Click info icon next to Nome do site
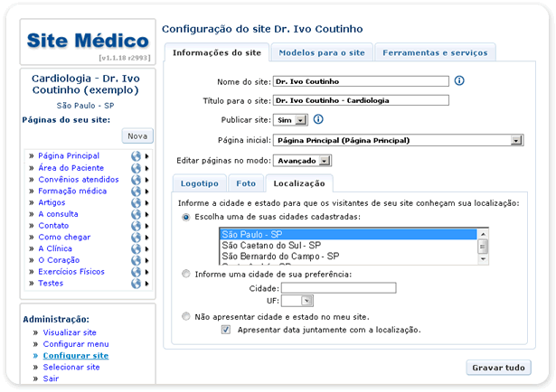Screen dimensions: 556x392 [459, 80]
